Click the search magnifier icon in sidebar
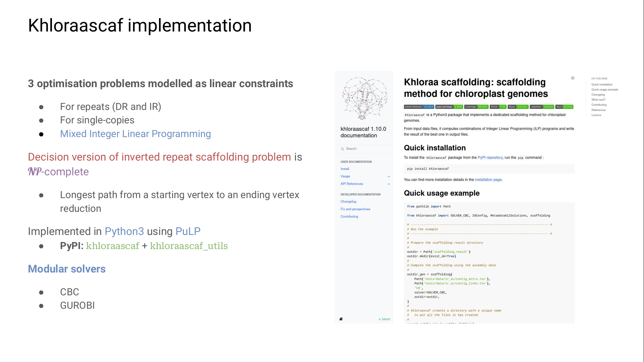 [342, 149]
